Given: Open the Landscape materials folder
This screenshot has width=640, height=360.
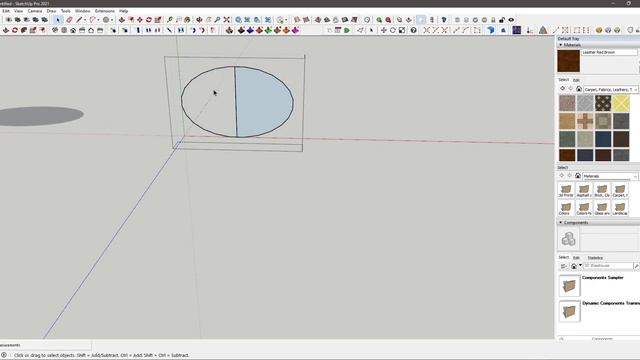Looking at the screenshot, I should click(x=620, y=208).
